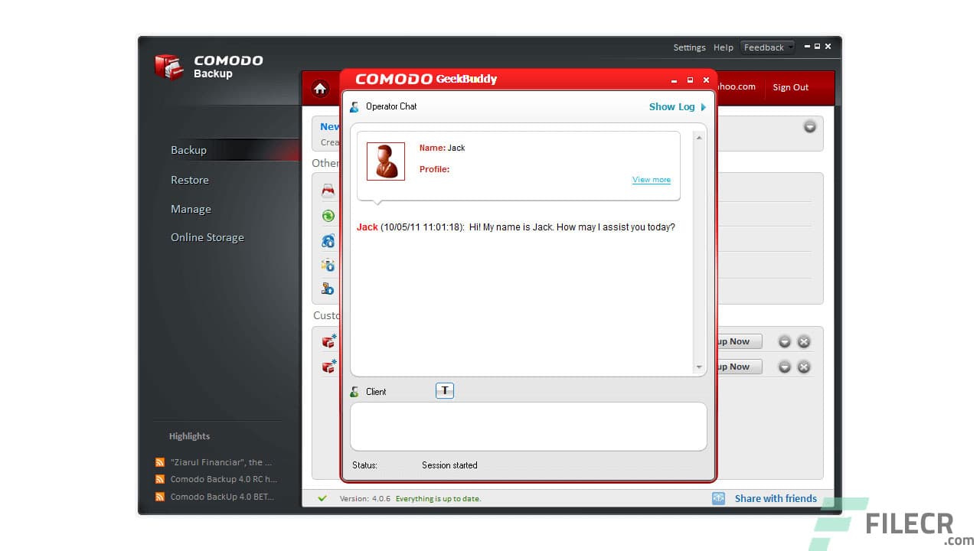Open the Feedback dropdown

pos(766,47)
